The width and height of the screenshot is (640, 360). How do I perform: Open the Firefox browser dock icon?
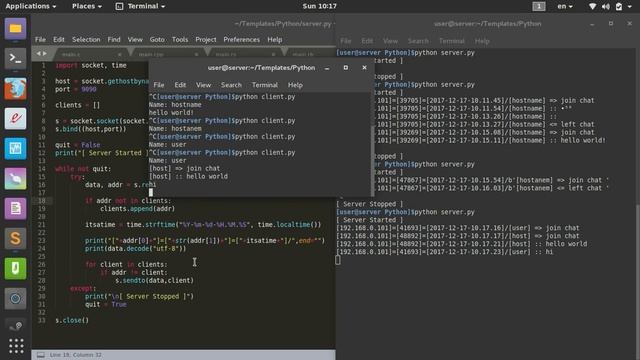pos(16,89)
